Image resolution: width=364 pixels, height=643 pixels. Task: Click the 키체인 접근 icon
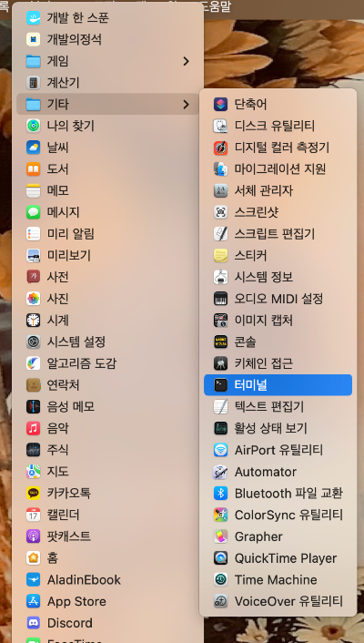pos(220,363)
